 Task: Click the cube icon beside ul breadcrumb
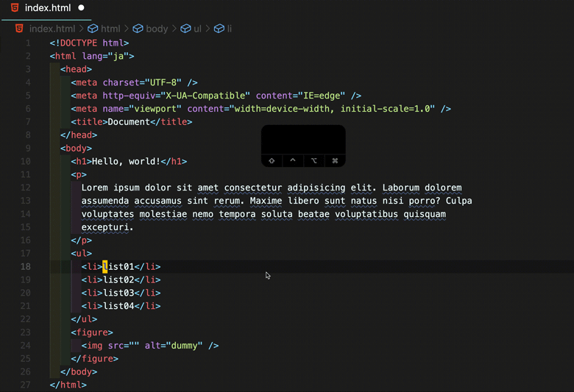(185, 29)
